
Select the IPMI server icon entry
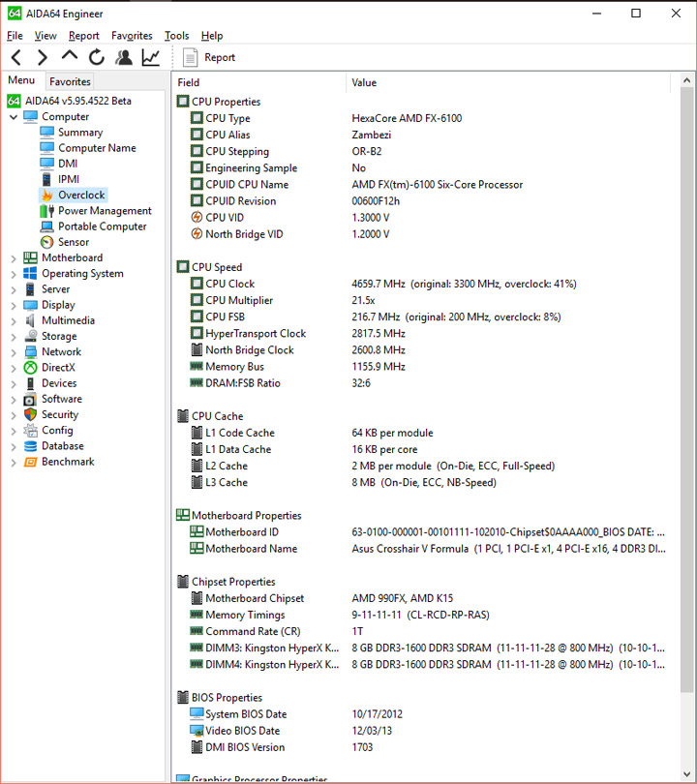(46, 179)
